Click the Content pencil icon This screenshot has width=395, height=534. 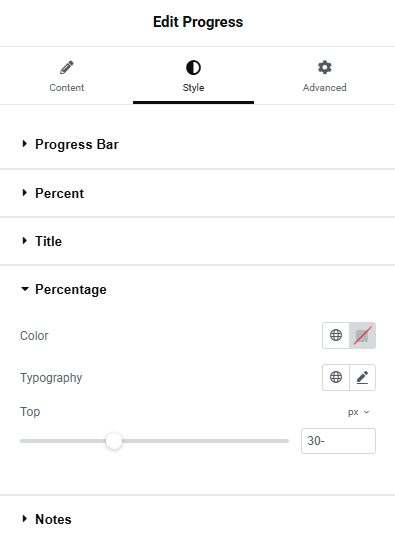coord(67,67)
